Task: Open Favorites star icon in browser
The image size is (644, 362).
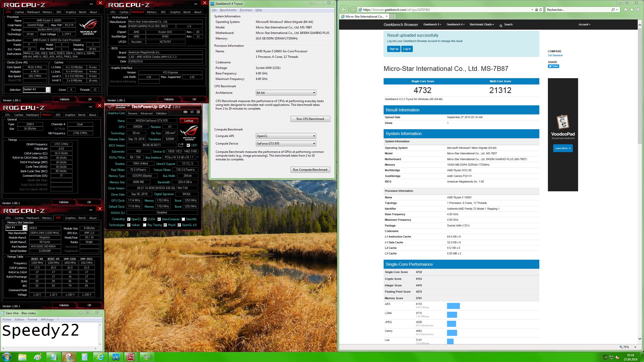Action: coord(632,10)
